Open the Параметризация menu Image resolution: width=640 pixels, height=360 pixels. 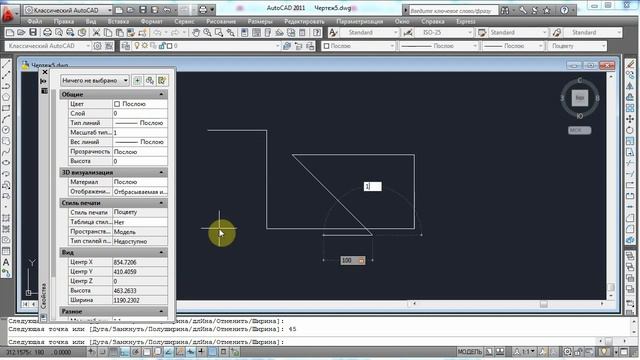tap(360, 21)
